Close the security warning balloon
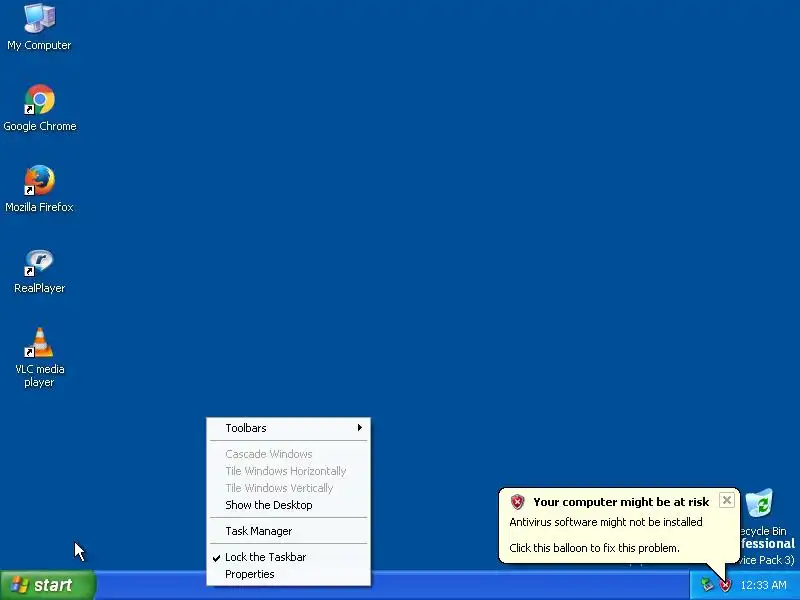The height and width of the screenshot is (600, 800). pos(727,500)
